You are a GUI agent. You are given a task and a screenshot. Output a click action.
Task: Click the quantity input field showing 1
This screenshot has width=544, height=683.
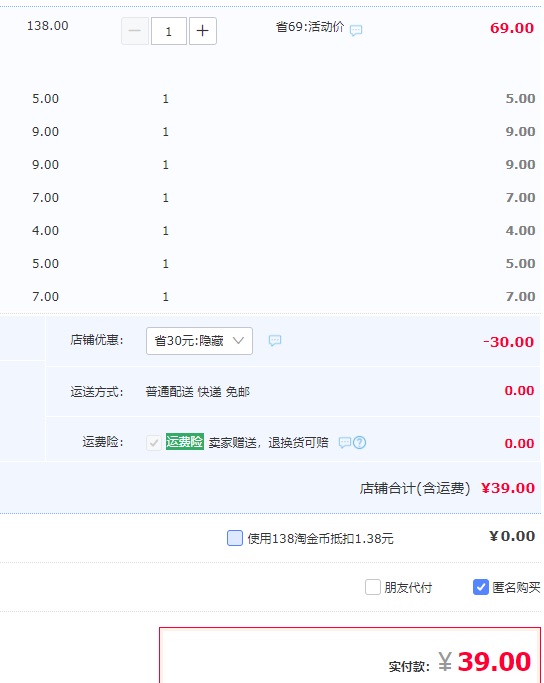coord(169,31)
